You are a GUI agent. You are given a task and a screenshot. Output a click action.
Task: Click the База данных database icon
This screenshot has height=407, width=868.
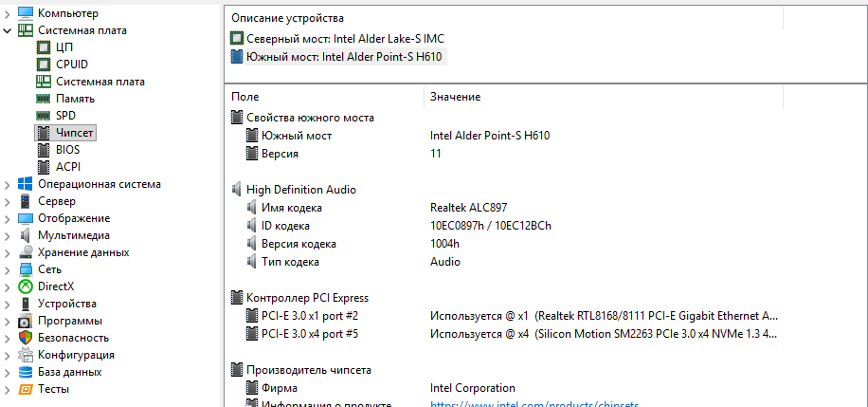point(26,372)
